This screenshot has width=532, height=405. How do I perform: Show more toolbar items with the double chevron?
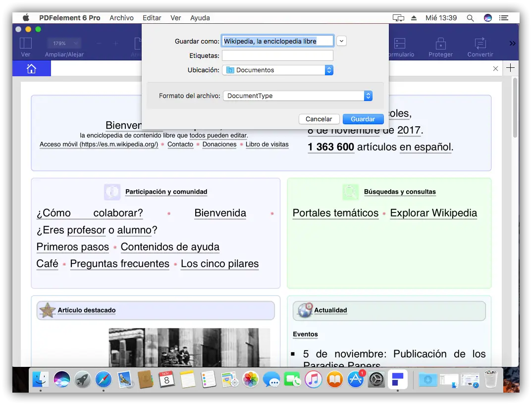[512, 44]
